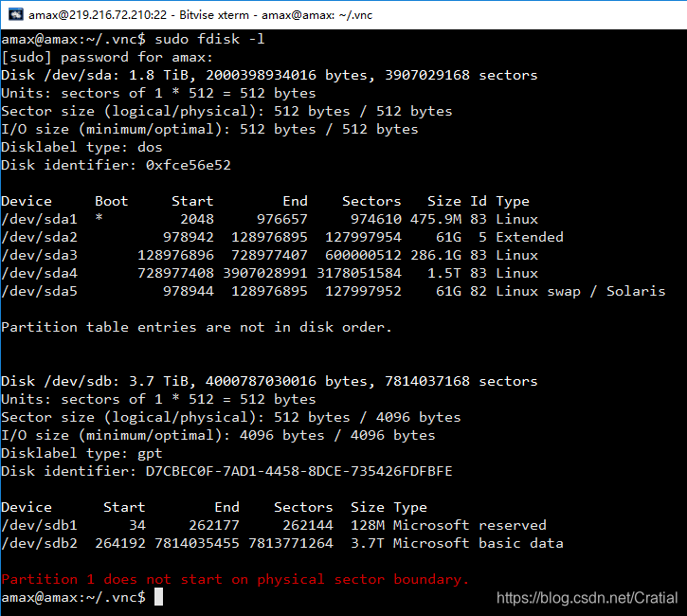The height and width of the screenshot is (616, 687).
Task: Click the sdb1 start sector '34'
Action: pyautogui.click(x=137, y=525)
